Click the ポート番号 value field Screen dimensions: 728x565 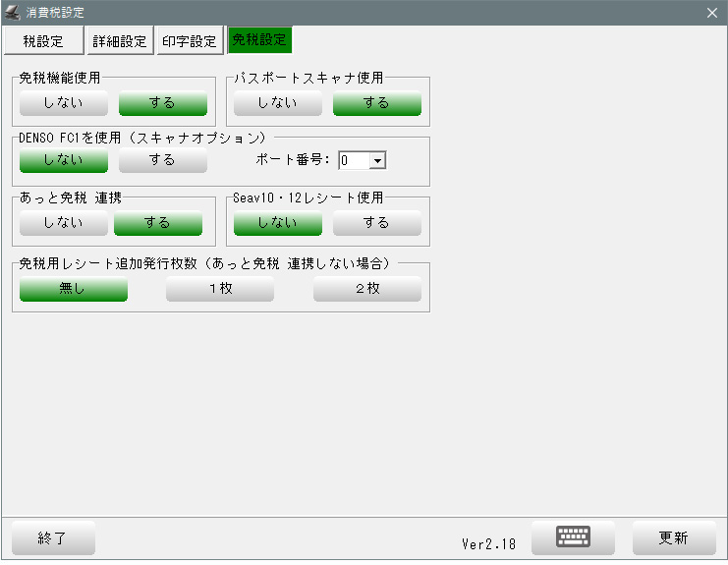click(353, 160)
